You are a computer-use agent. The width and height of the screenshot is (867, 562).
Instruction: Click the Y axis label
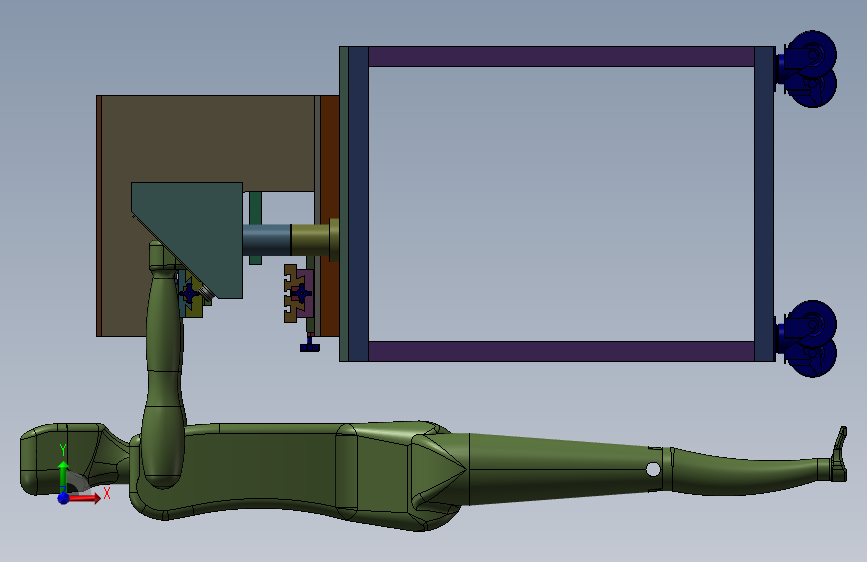point(63,450)
